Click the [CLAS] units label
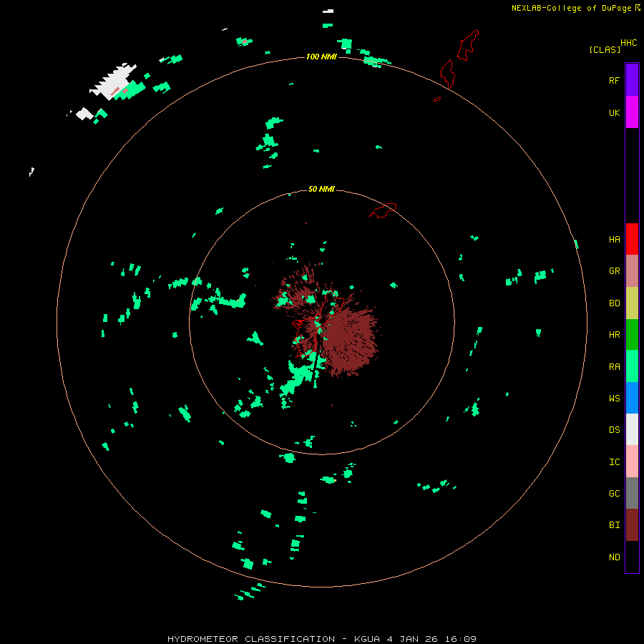644x644 pixels. pos(605,50)
